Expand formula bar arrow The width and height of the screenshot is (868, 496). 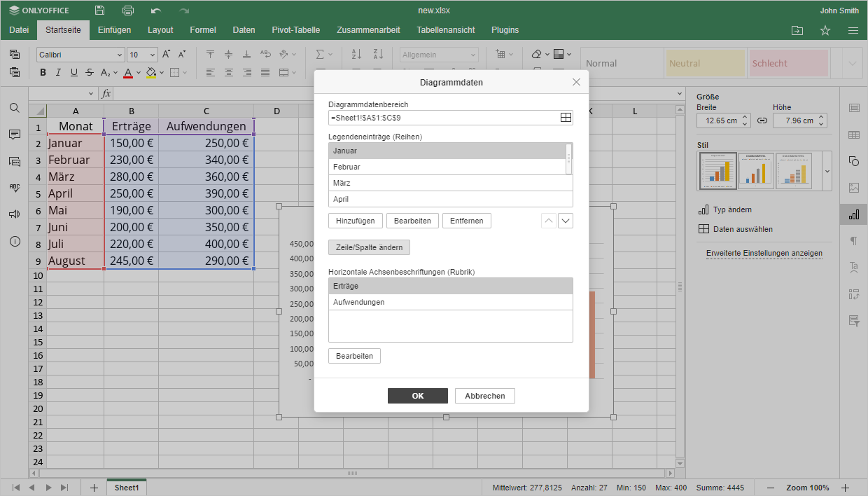[680, 93]
